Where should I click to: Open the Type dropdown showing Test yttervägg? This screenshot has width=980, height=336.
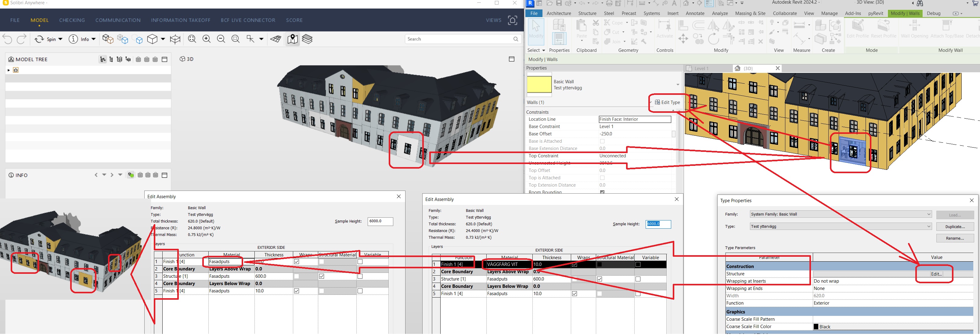coord(929,226)
